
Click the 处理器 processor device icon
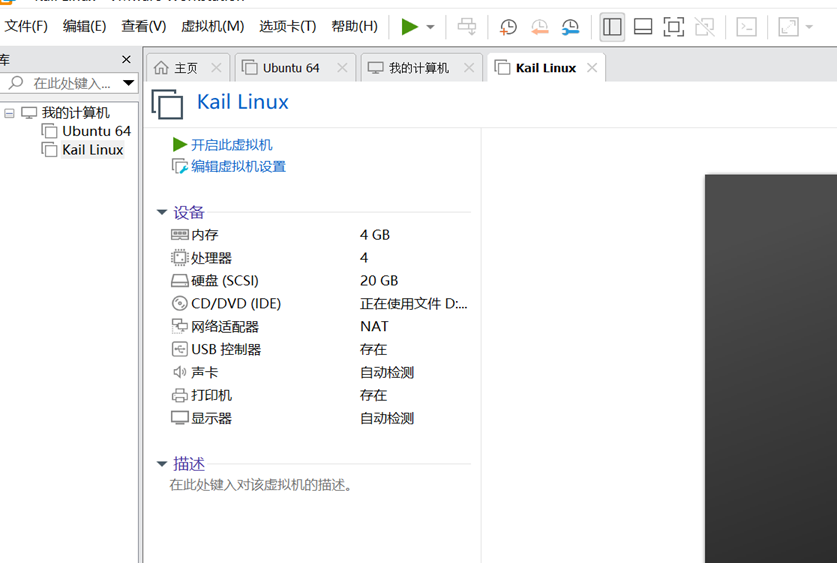click(x=180, y=258)
